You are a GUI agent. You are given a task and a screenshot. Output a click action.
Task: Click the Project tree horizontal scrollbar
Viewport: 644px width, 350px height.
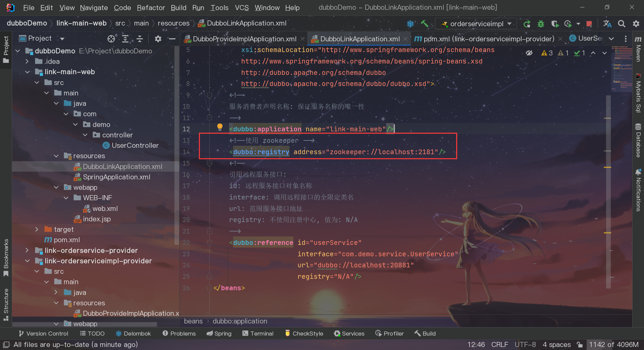[x=85, y=324]
